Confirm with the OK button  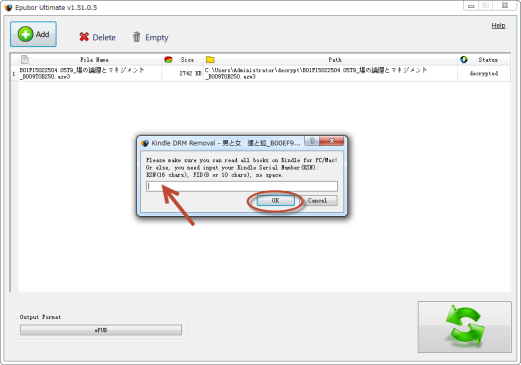coord(275,200)
